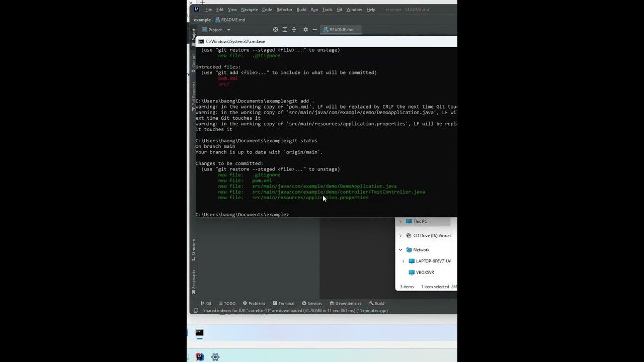Click Expand All icon in Project toolbar
644x362 pixels.
(x=285, y=30)
